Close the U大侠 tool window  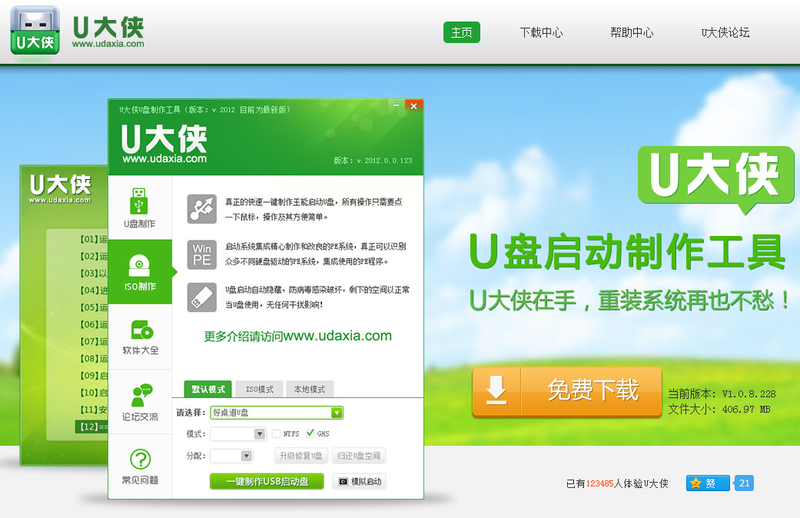point(414,106)
